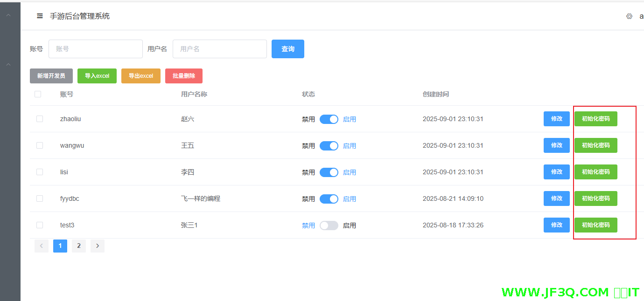
Task: Collapse the second sidebar menu chevron
Action: pos(8,64)
